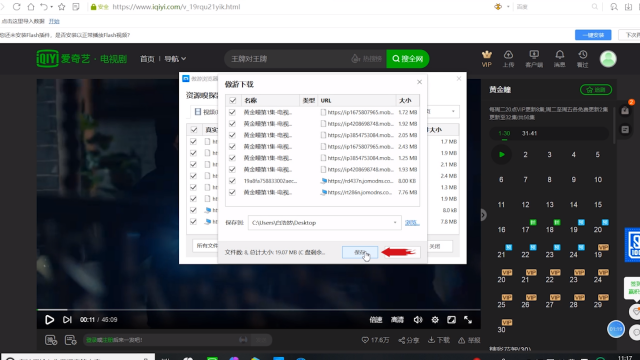Click the save button in download dialog

360,252
